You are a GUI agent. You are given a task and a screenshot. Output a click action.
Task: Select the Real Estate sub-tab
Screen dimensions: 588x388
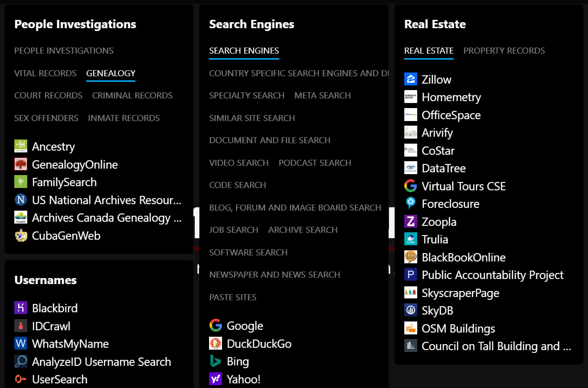[429, 51]
